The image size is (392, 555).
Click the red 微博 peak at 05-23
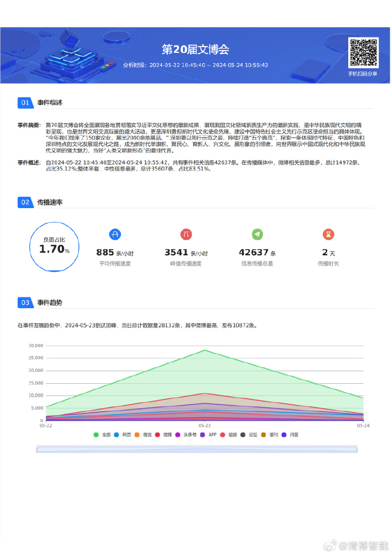205,394
